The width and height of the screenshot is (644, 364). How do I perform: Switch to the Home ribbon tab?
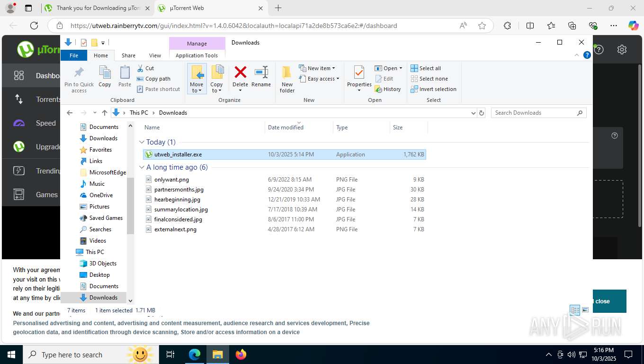(x=101, y=55)
